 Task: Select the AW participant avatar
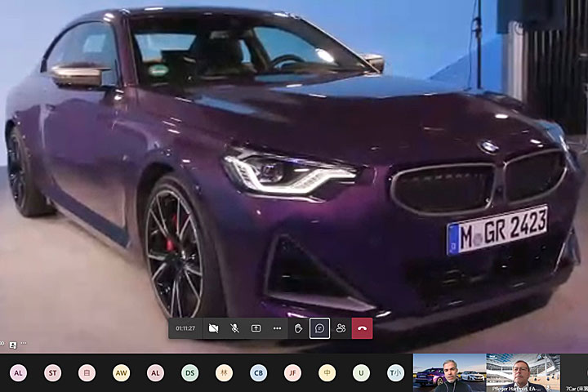pyautogui.click(x=121, y=373)
